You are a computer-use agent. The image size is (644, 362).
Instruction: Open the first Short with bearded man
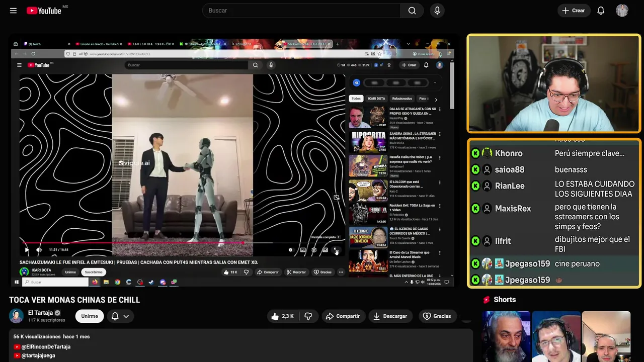tap(506, 336)
